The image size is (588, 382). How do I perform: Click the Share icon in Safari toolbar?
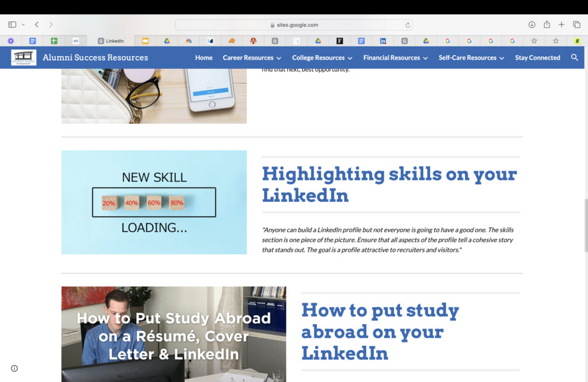point(547,24)
